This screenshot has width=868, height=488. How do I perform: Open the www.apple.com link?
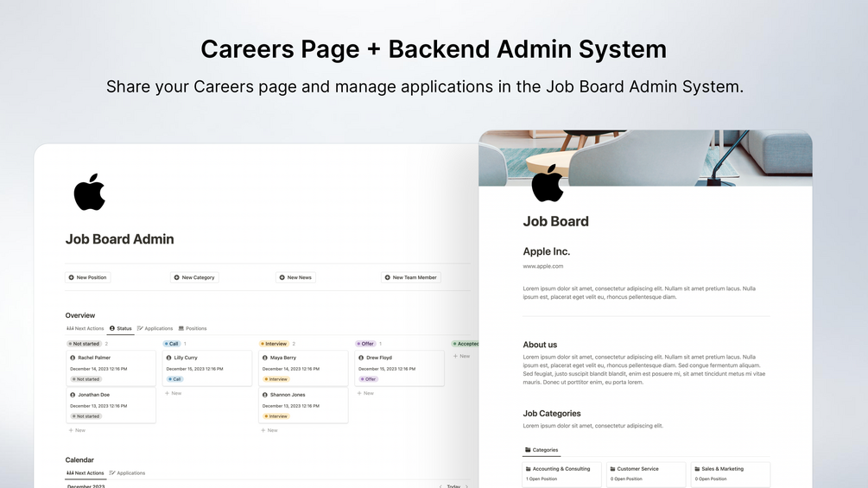[542, 266]
